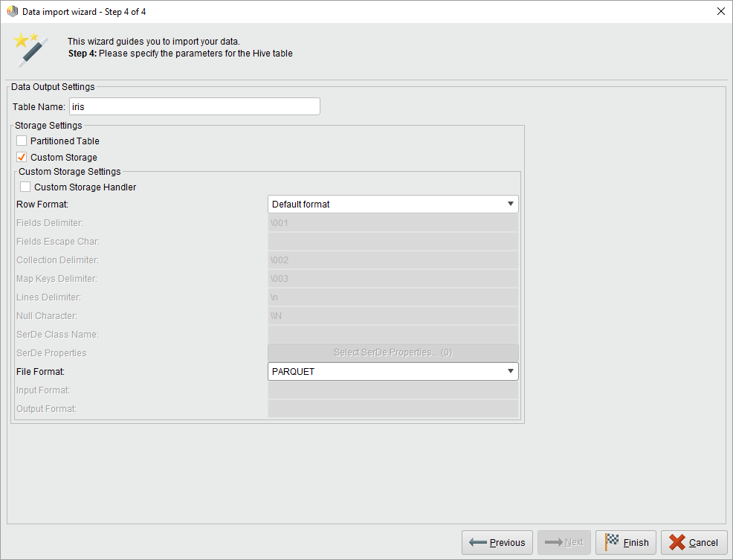733x560 pixels.
Task: Click the Previous button
Action: (497, 542)
